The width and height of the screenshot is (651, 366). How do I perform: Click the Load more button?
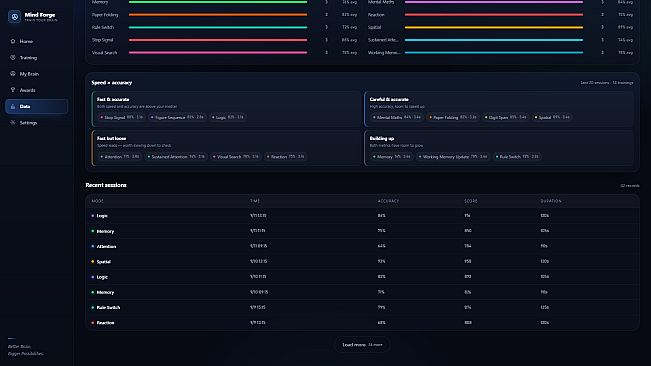coord(362,345)
